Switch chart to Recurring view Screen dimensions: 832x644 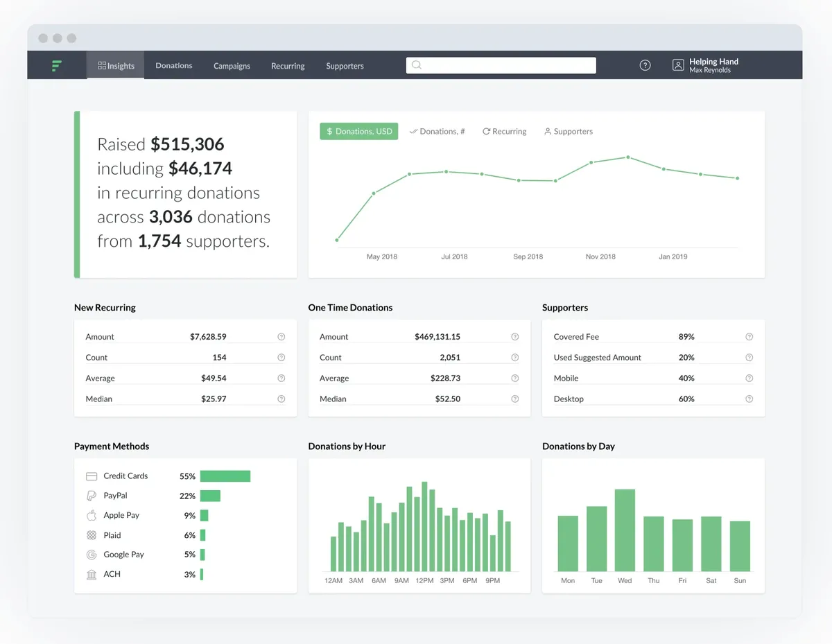(x=505, y=131)
